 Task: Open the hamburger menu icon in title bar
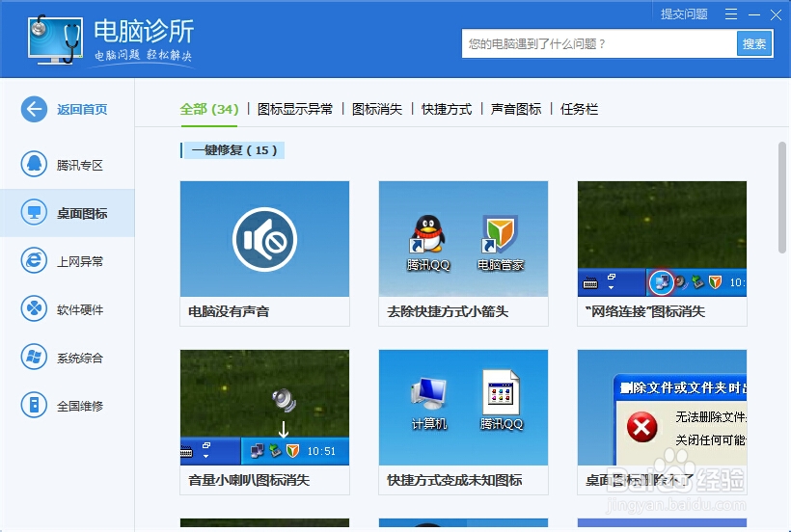[731, 14]
